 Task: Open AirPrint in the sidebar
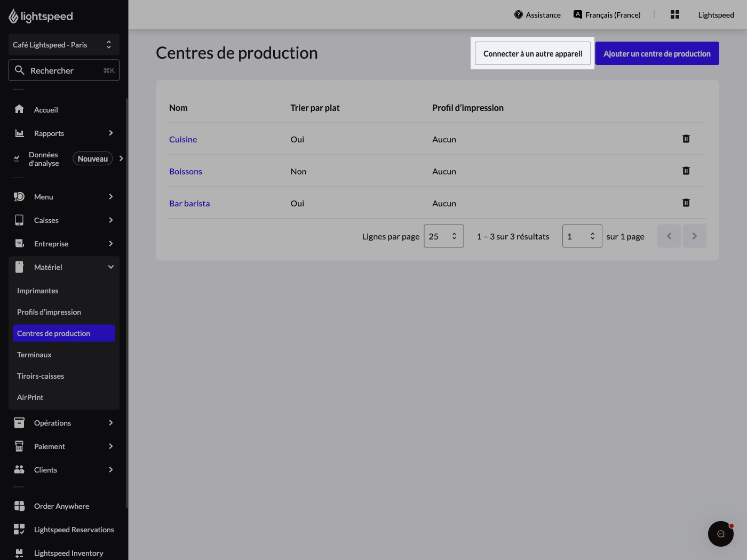click(64, 397)
